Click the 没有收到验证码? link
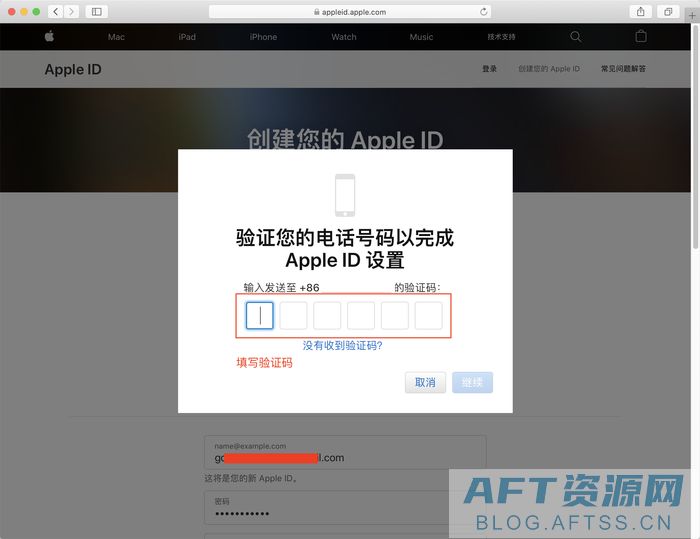The width and height of the screenshot is (700, 539). coord(343,345)
